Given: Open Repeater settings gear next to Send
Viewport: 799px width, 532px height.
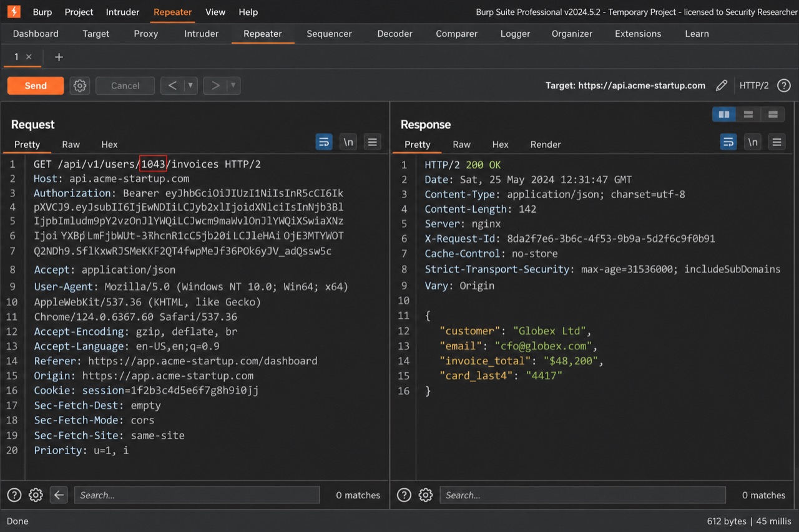Looking at the screenshot, I should tap(80, 85).
